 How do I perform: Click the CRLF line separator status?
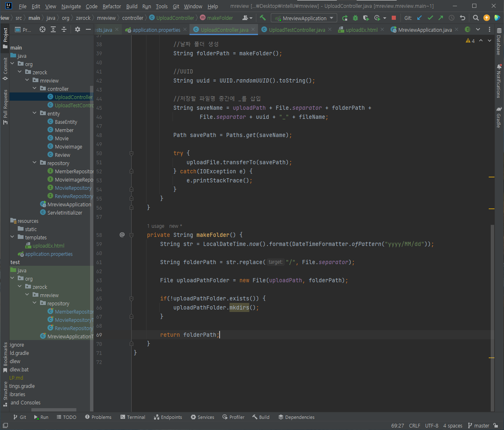point(414,425)
